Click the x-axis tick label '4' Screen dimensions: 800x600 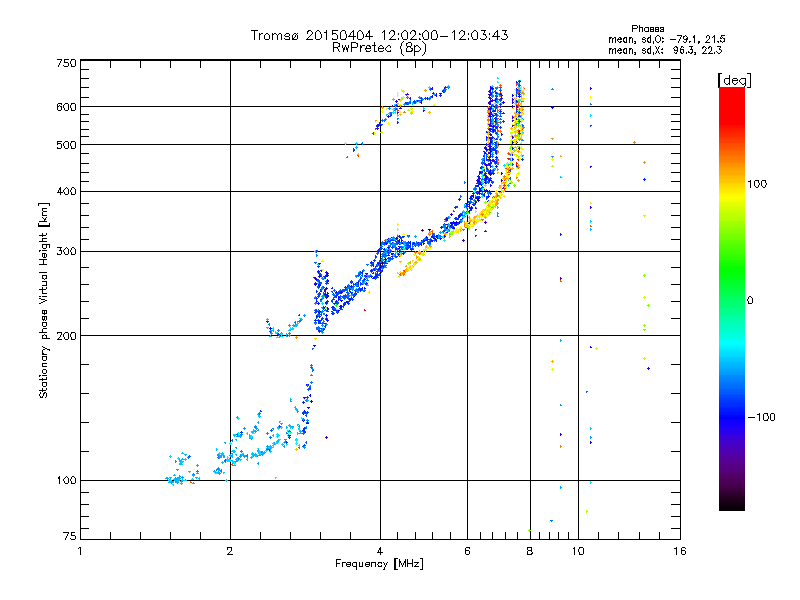tap(380, 551)
